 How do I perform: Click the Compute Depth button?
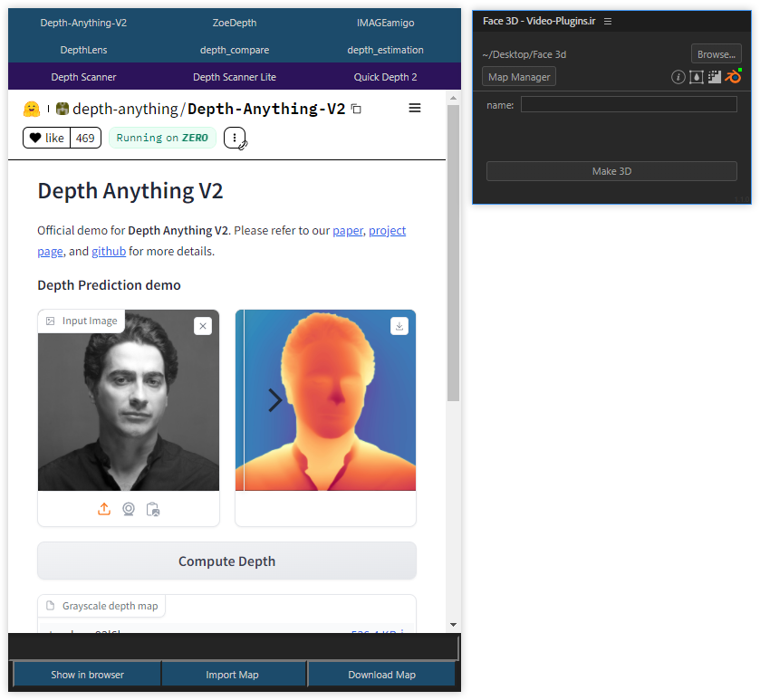coord(226,561)
